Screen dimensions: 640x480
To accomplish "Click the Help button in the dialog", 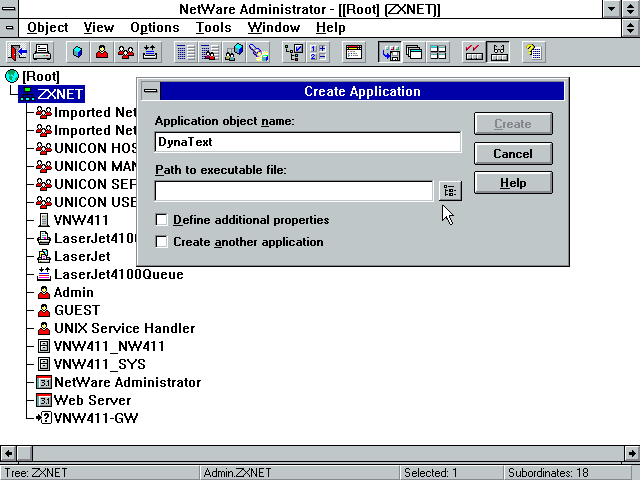I will pos(512,183).
